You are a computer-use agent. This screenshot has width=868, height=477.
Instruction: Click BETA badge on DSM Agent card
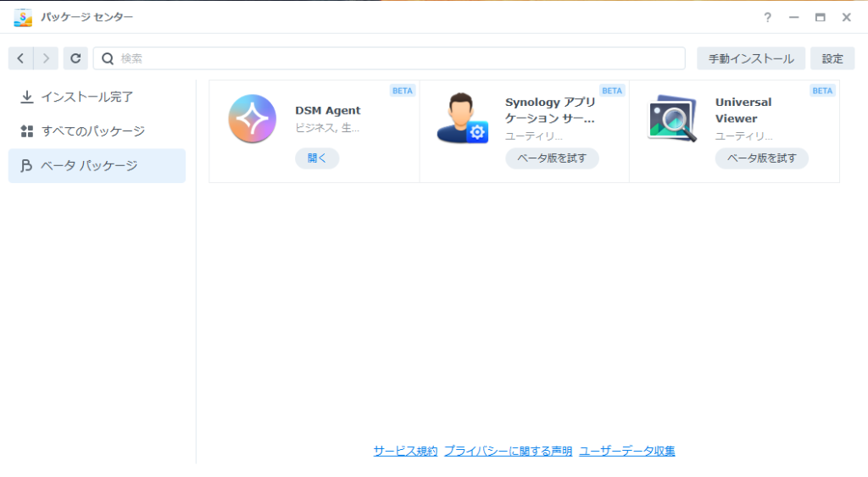click(403, 91)
